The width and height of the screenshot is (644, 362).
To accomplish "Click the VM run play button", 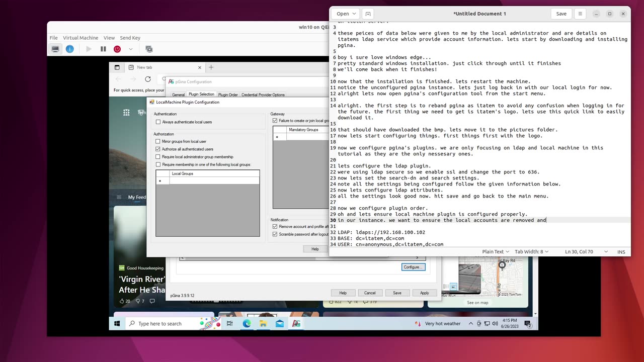I will [x=89, y=49].
